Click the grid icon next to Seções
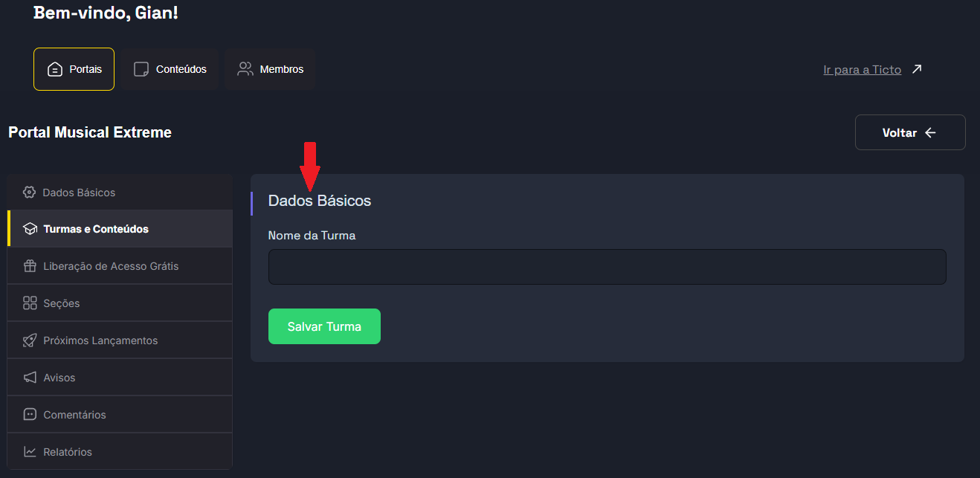Screen dimensions: 980x478 coord(30,303)
